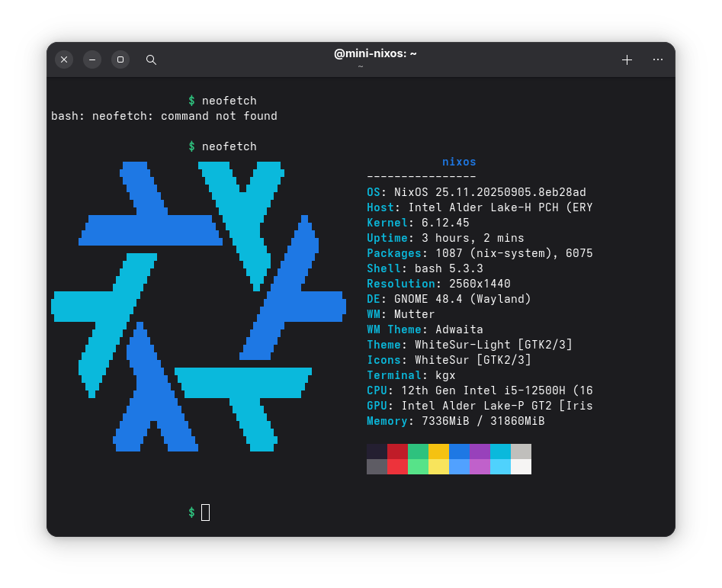Maximize the terminal window
722x588 pixels.
[x=120, y=59]
